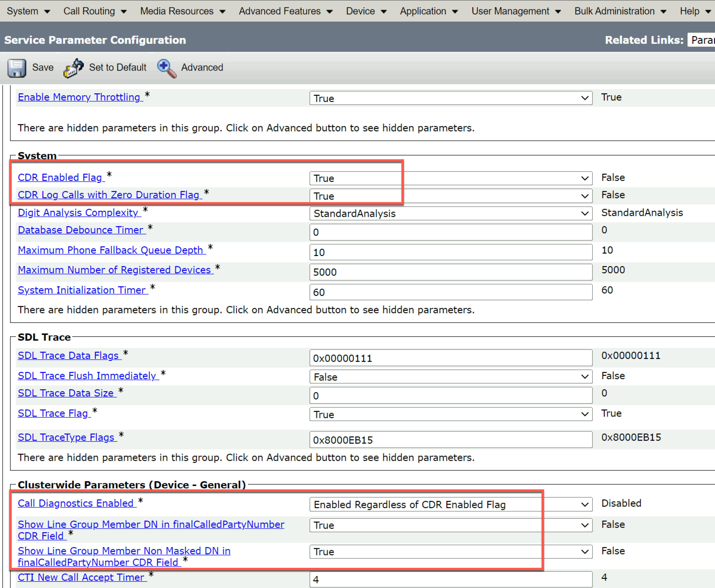Click the Save floppy disk icon

[x=17, y=68]
